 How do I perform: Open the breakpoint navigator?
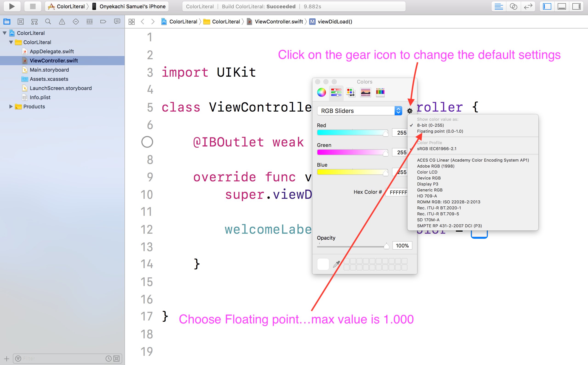(x=103, y=21)
